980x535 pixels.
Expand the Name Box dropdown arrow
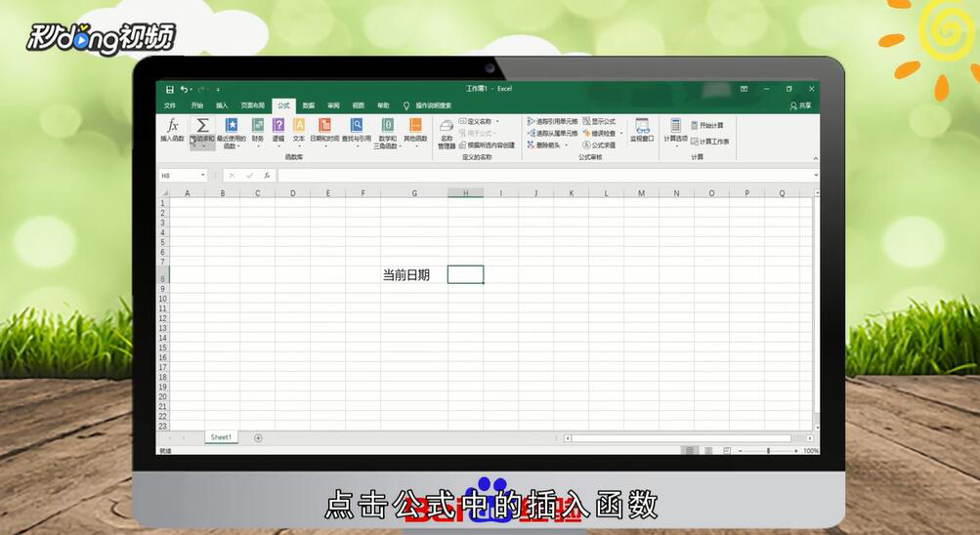pos(202,176)
